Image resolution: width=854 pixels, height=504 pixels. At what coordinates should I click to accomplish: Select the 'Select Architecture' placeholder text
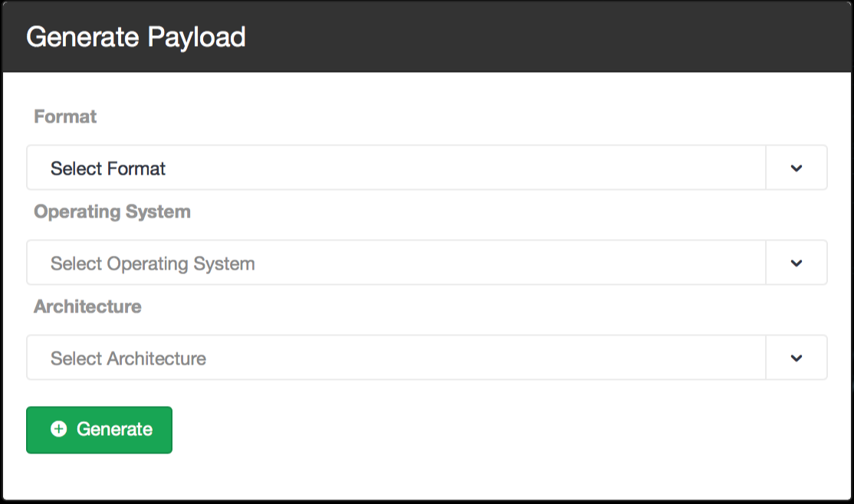click(x=129, y=358)
